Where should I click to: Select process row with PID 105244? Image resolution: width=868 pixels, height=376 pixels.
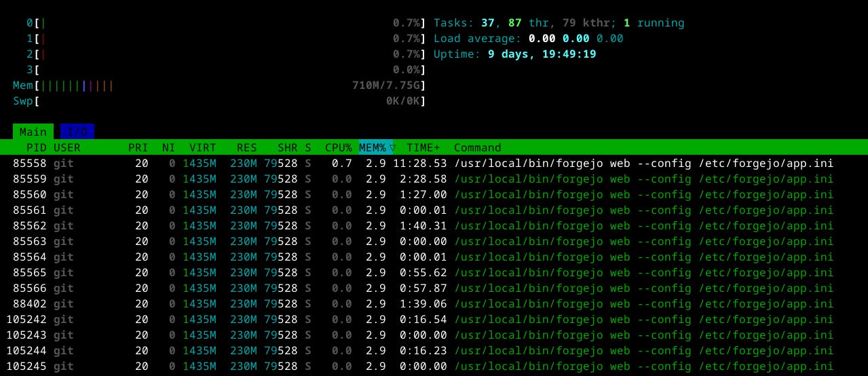click(434, 350)
